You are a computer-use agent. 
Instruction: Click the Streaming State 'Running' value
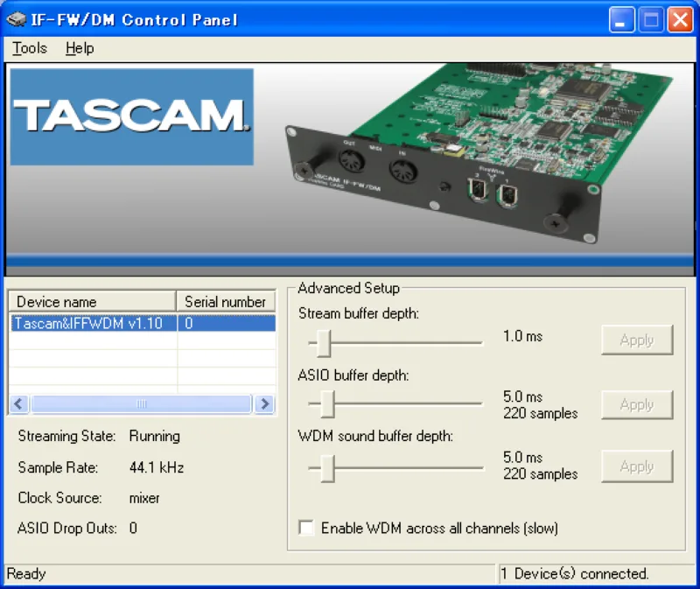155,436
